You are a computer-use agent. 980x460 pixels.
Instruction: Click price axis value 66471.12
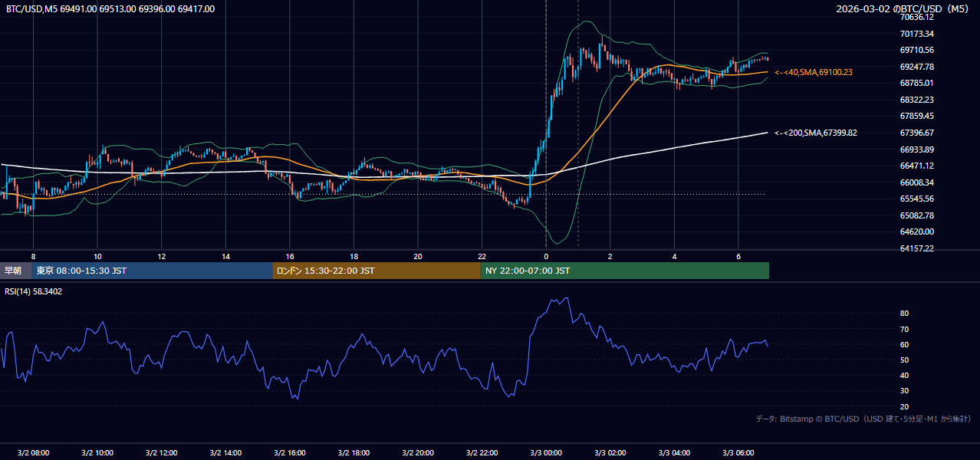917,166
